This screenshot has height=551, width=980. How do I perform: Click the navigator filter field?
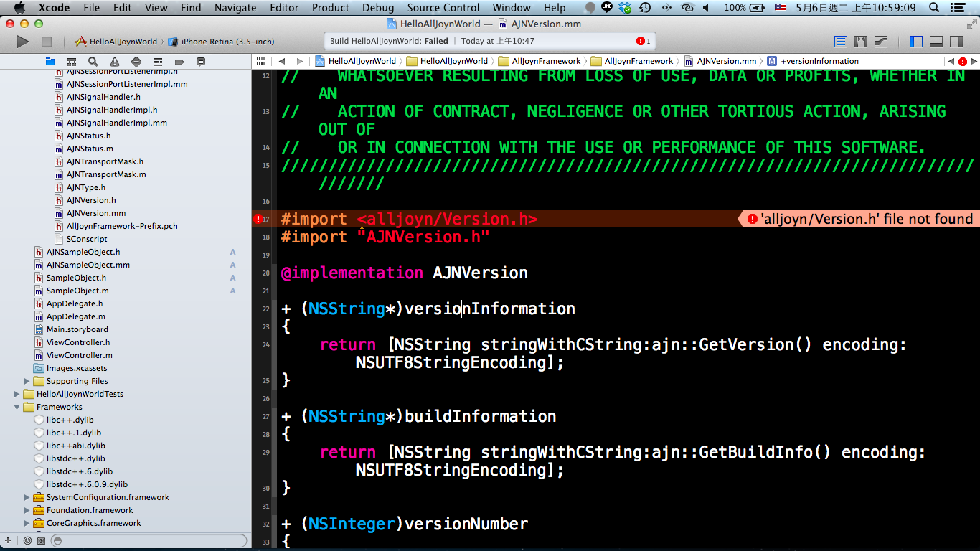(x=149, y=540)
